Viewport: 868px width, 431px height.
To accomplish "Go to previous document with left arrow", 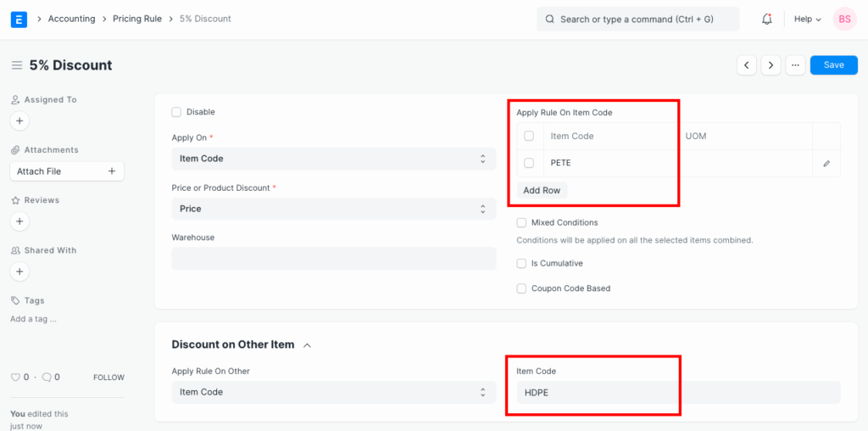I will pyautogui.click(x=746, y=65).
